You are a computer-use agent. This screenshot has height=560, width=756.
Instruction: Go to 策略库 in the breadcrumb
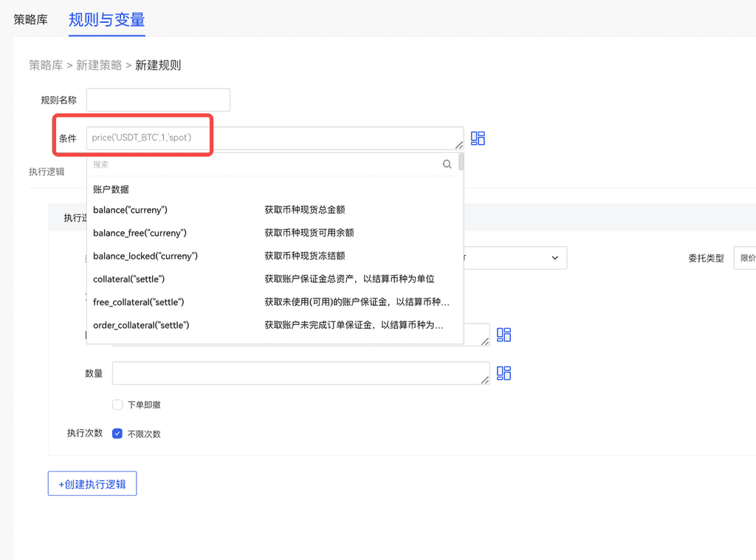tap(46, 65)
